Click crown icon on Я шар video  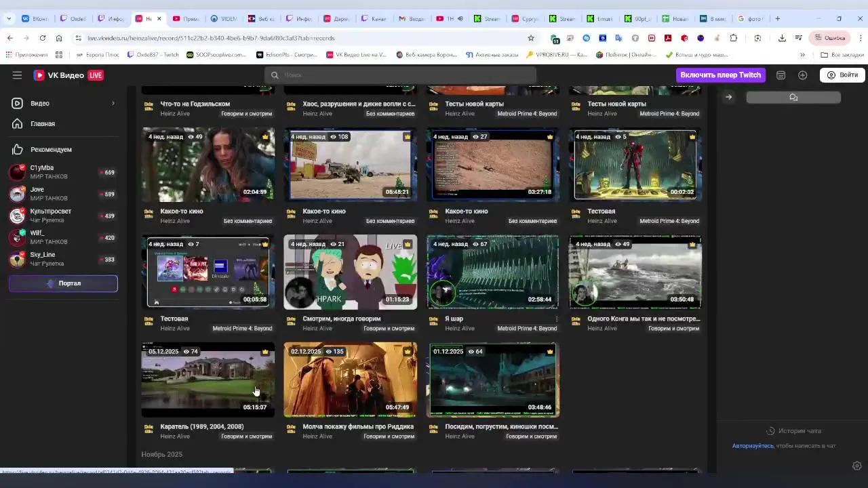coord(550,244)
